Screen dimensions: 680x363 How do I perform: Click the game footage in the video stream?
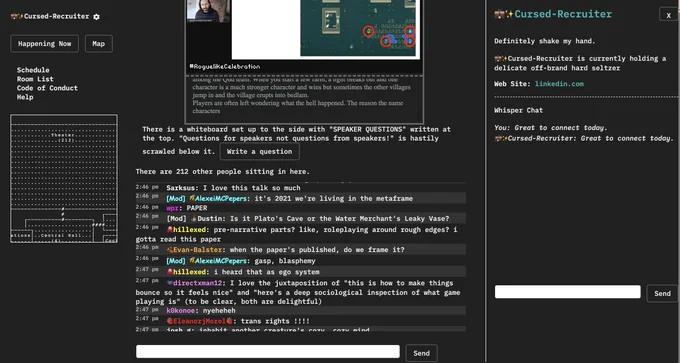pyautogui.click(x=358, y=28)
